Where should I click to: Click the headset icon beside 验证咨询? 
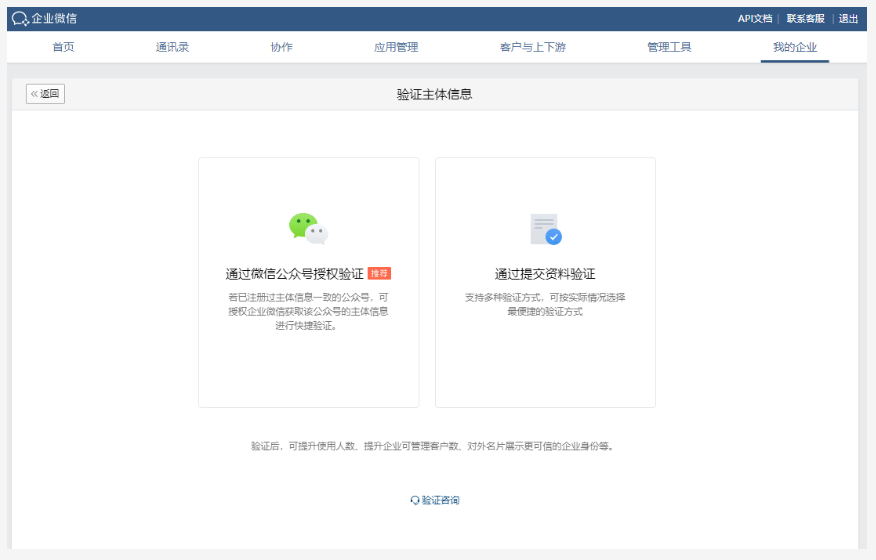pyautogui.click(x=415, y=500)
